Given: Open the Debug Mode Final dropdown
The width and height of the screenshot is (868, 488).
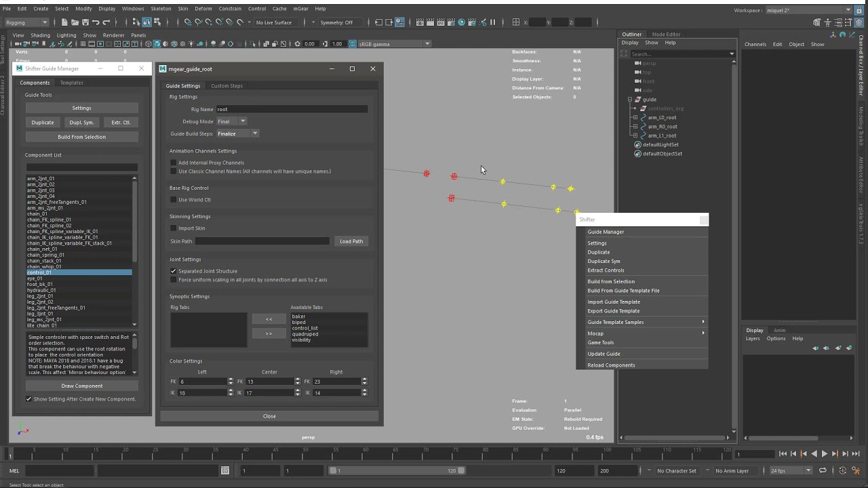Looking at the screenshot, I should pos(232,121).
